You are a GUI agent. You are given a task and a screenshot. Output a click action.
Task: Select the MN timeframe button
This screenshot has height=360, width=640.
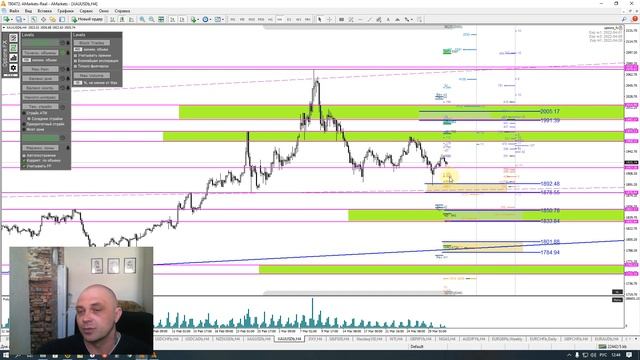coord(308,19)
